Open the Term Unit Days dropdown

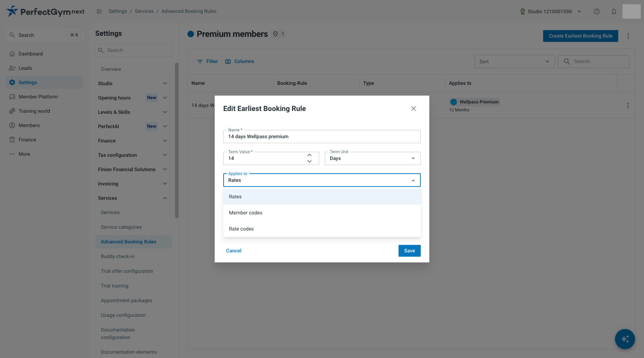[x=372, y=158]
